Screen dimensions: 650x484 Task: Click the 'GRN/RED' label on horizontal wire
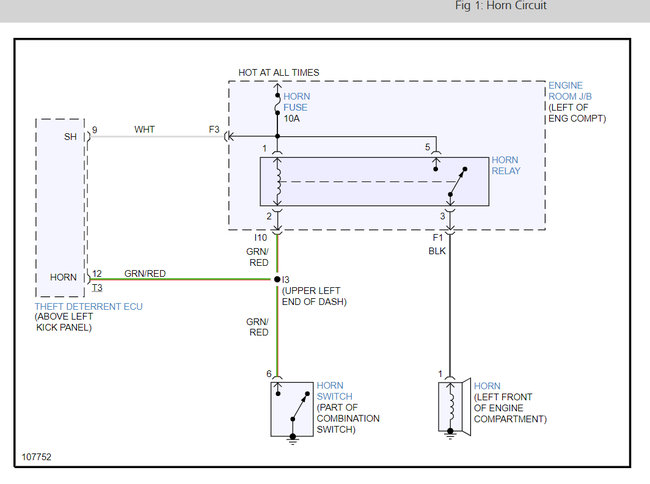(x=145, y=273)
